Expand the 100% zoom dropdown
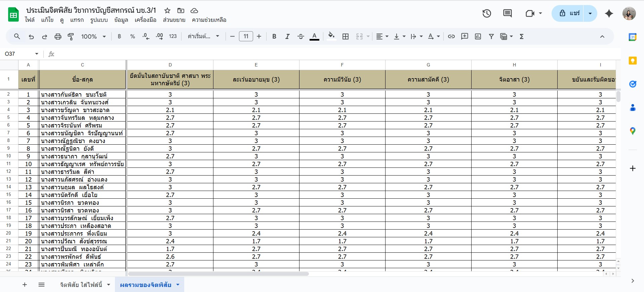The image size is (644, 292). tap(93, 37)
